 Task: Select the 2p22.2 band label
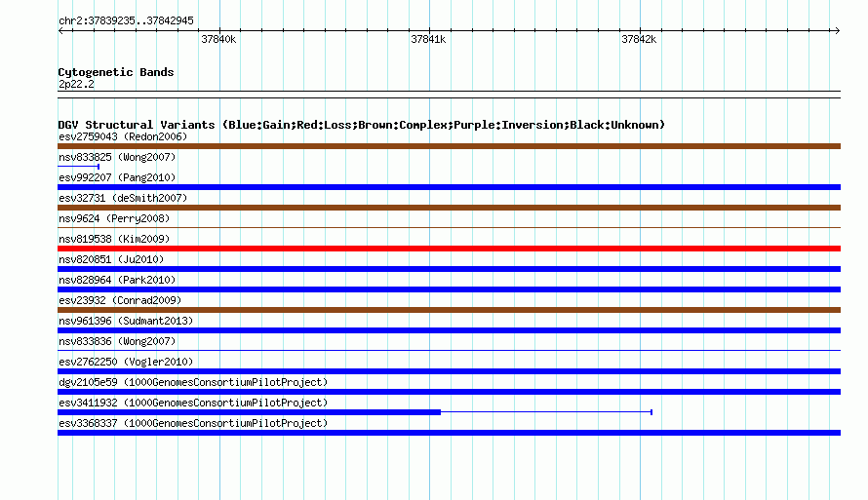click(76, 84)
